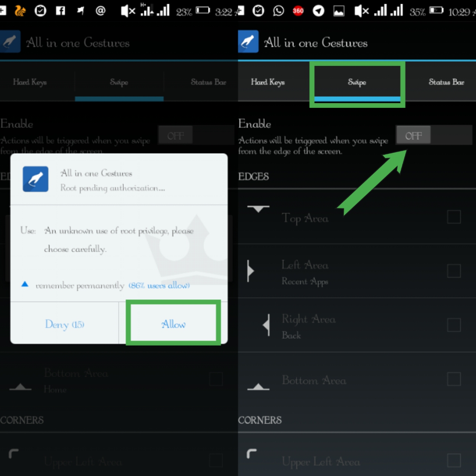Tap the Left Area right-arrow icon
This screenshot has height=476, width=476.
(251, 271)
